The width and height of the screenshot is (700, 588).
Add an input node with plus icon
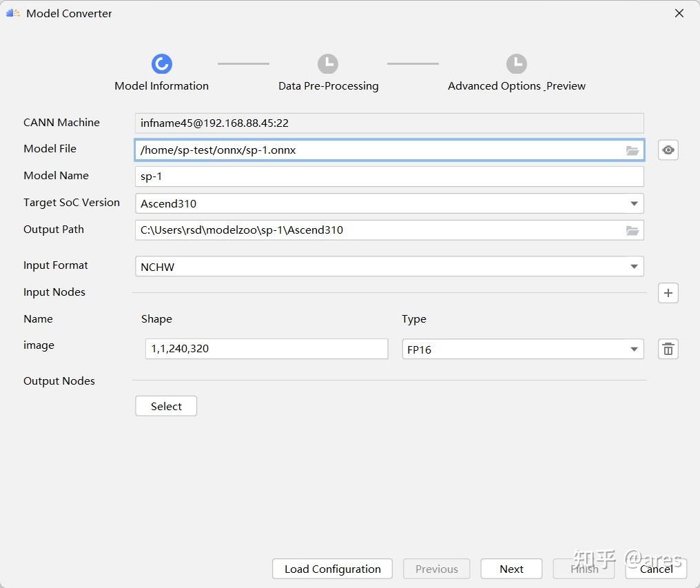[668, 293]
